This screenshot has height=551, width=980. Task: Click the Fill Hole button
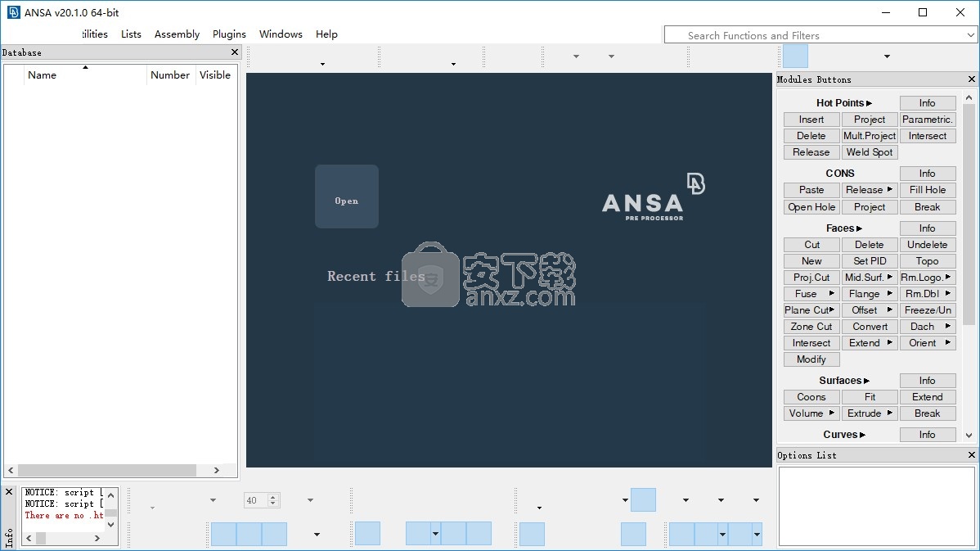coord(928,189)
